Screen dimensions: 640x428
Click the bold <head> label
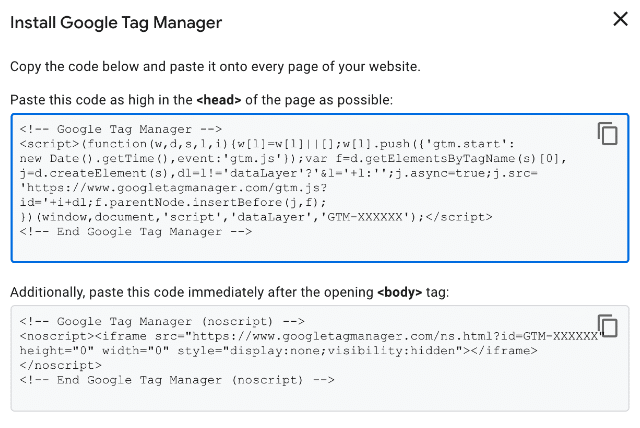coord(219,100)
